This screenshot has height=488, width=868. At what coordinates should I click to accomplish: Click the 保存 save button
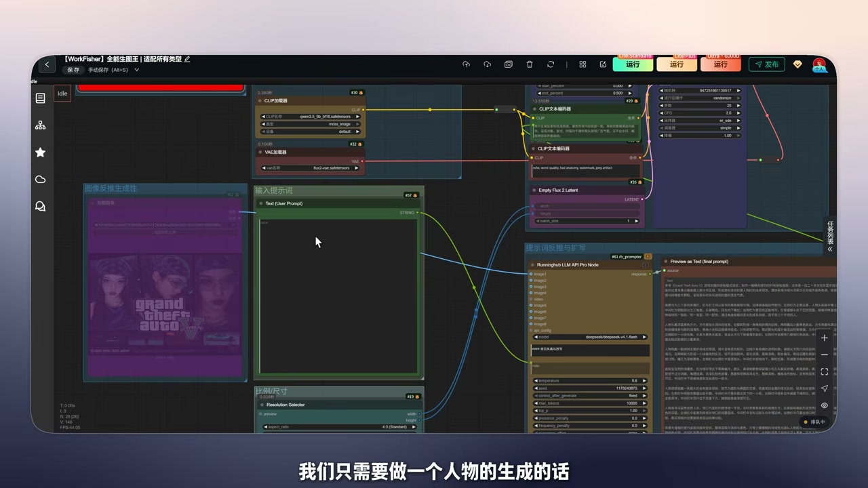click(73, 70)
